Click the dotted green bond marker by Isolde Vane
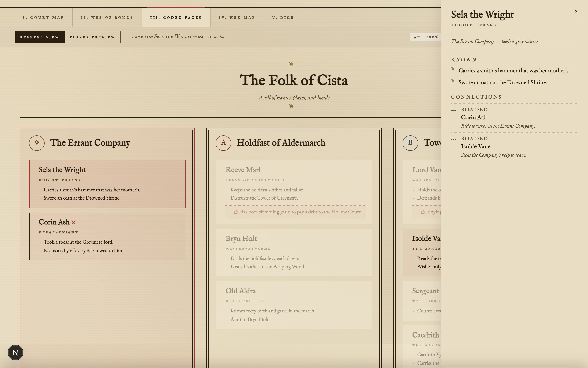Screen dimensions: 588x368 pos(453,140)
